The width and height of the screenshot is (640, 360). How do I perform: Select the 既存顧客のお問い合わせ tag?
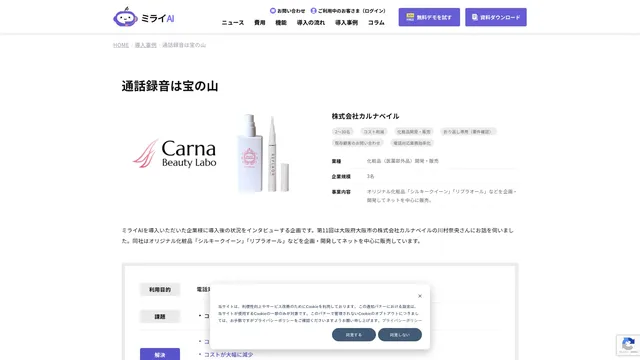point(358,143)
